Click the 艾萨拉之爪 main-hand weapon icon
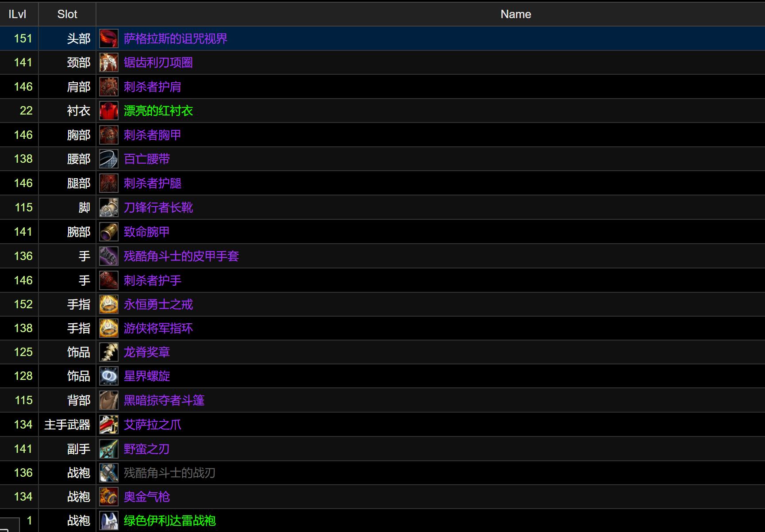 click(108, 425)
